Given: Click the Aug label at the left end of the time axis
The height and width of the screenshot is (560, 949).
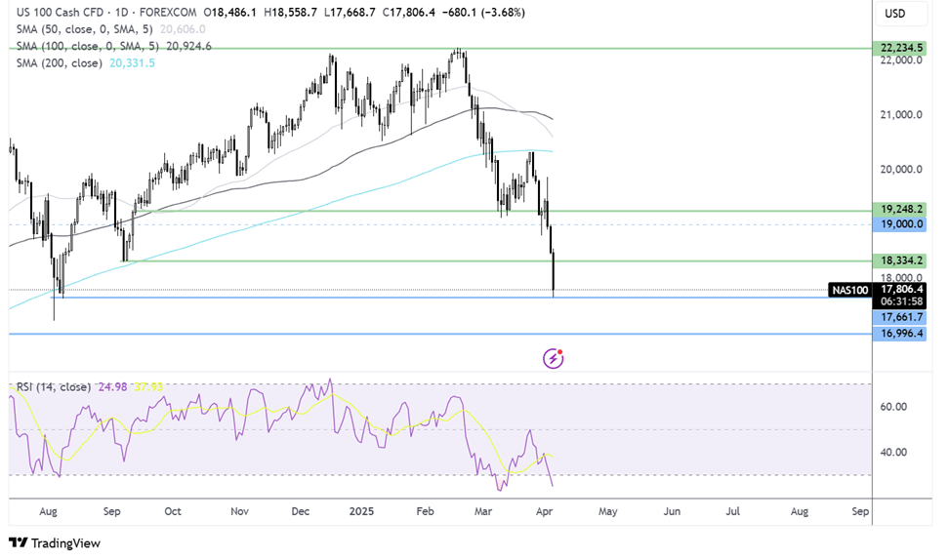Looking at the screenshot, I should click(x=48, y=511).
